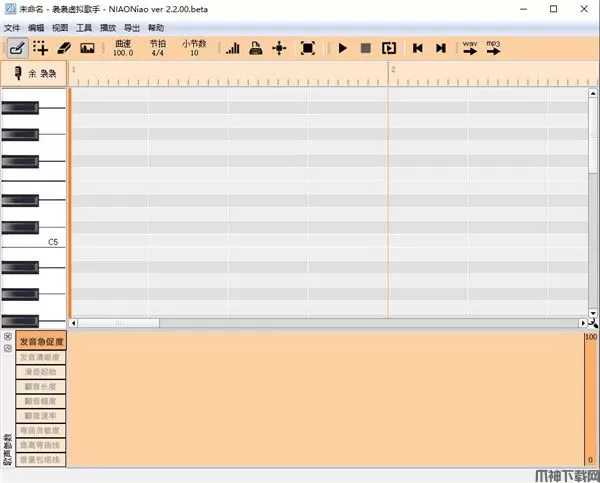The height and width of the screenshot is (483, 600).
Task: Stop playback with the square stop button
Action: pyautogui.click(x=366, y=48)
